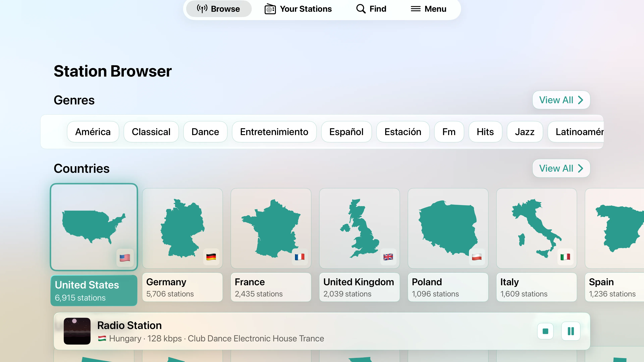
Task: Select the United States stations label
Action: pos(94,291)
